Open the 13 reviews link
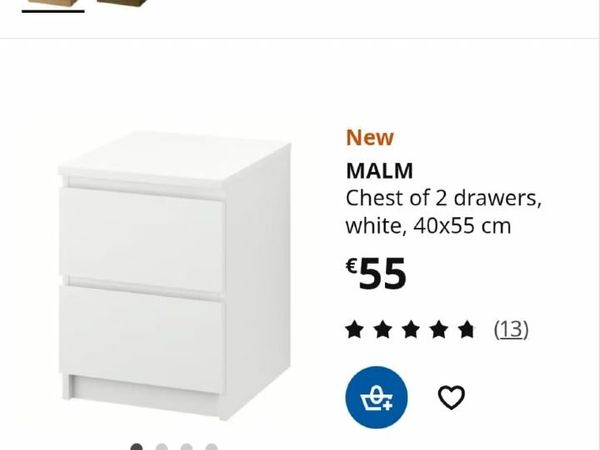This screenshot has width=600, height=450. 511,329
